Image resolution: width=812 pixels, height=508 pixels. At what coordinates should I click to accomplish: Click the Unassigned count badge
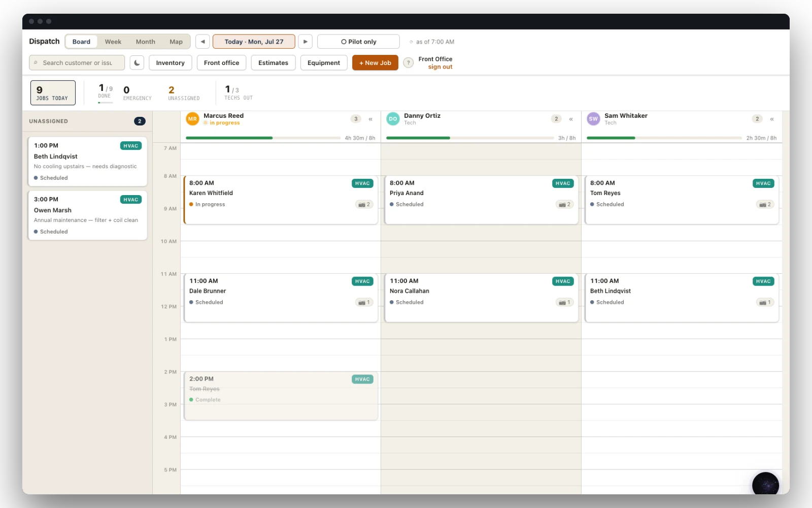point(140,121)
